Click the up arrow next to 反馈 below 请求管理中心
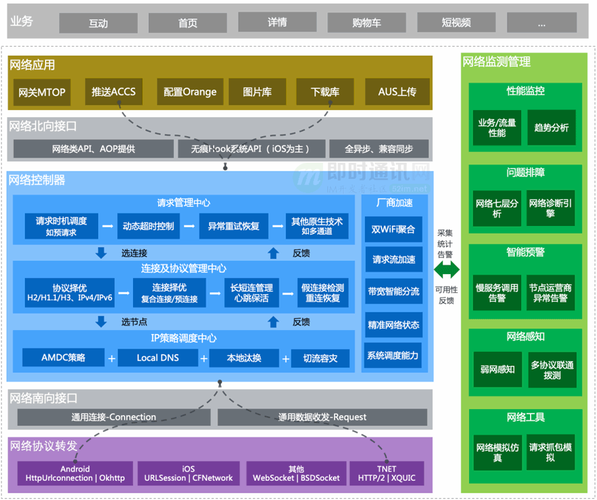 click(x=273, y=253)
